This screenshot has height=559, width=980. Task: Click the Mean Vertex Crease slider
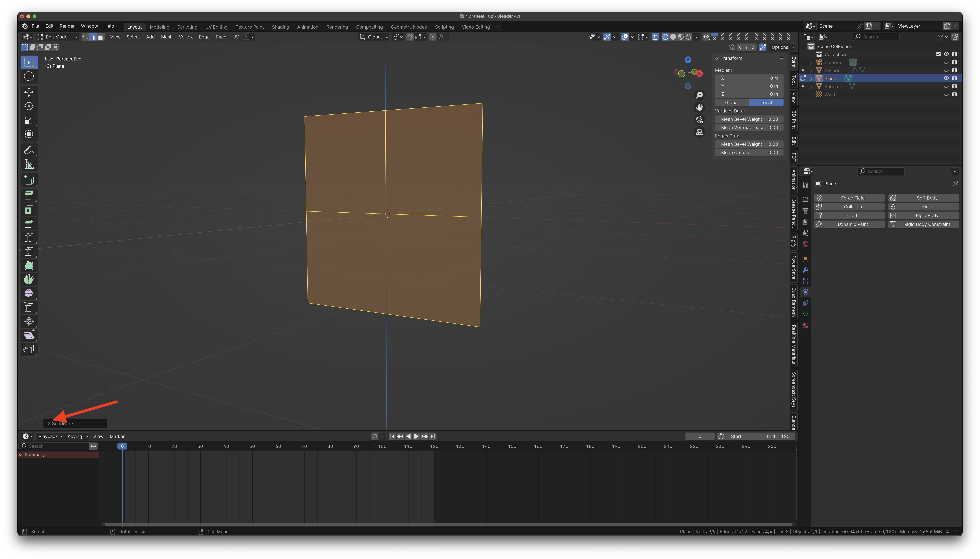tap(749, 127)
